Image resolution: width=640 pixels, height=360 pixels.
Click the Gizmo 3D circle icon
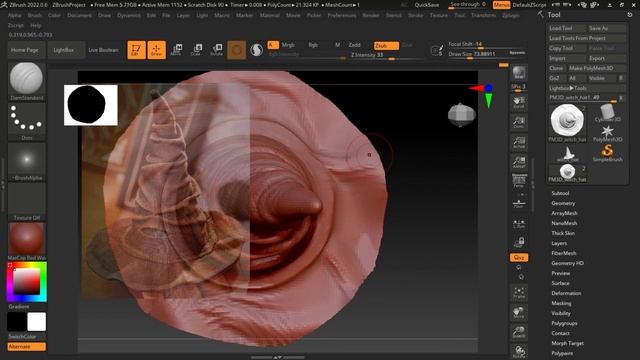click(x=236, y=50)
